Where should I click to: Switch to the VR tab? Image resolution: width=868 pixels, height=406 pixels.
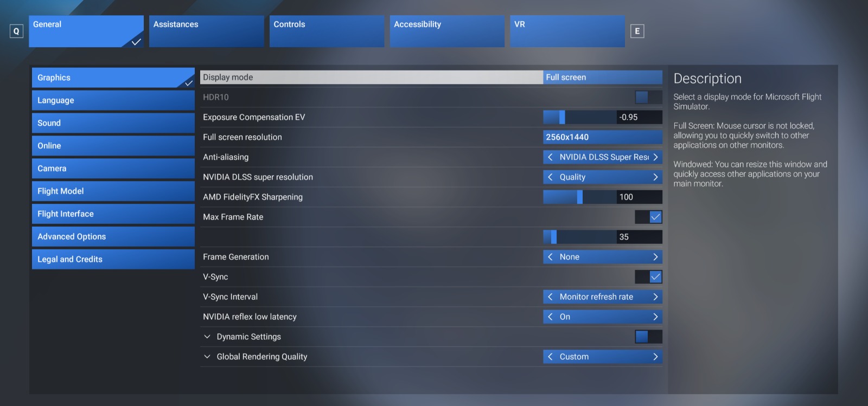[567, 31]
